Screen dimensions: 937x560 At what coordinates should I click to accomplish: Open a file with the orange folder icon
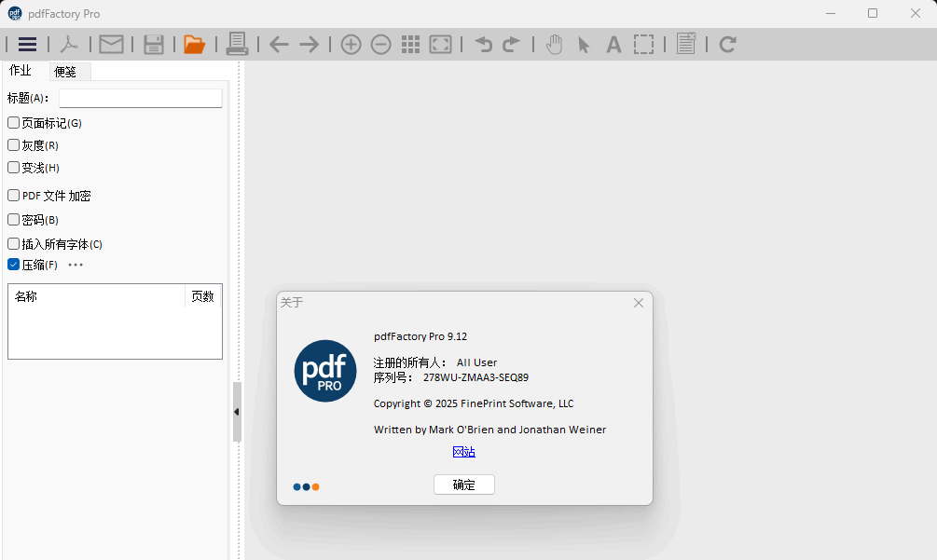pos(194,45)
